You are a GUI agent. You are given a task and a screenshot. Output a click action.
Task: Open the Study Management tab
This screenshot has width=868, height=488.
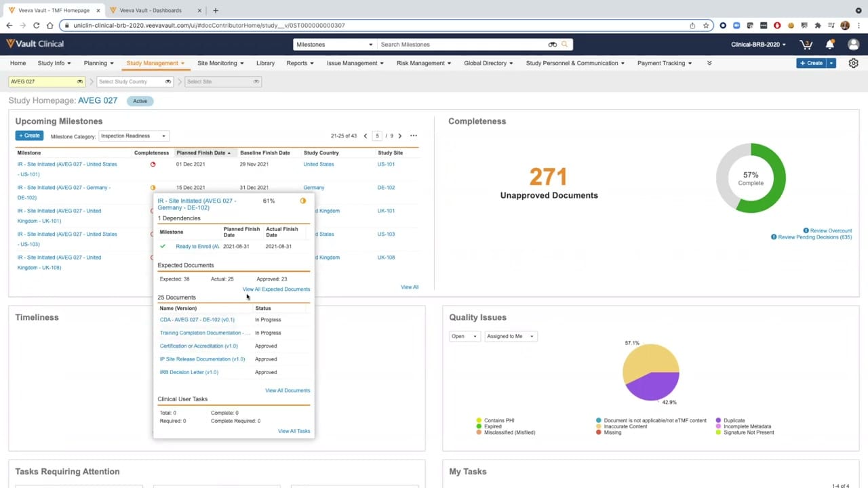[x=155, y=63]
